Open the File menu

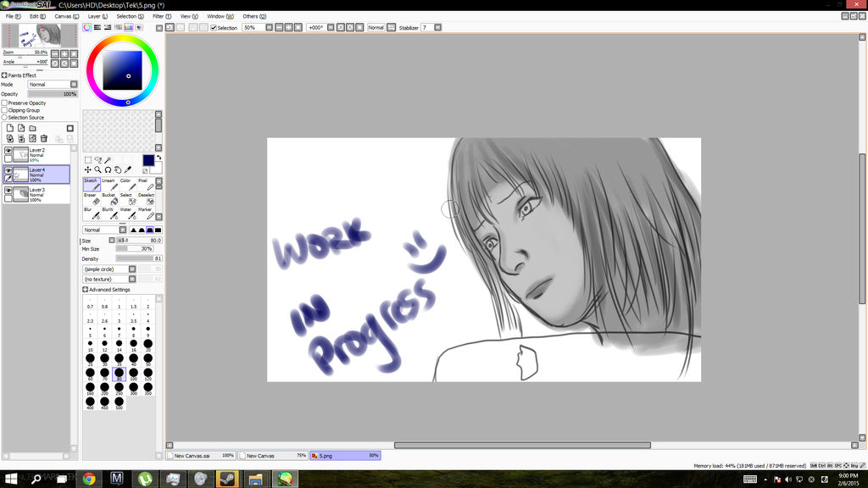[13, 17]
